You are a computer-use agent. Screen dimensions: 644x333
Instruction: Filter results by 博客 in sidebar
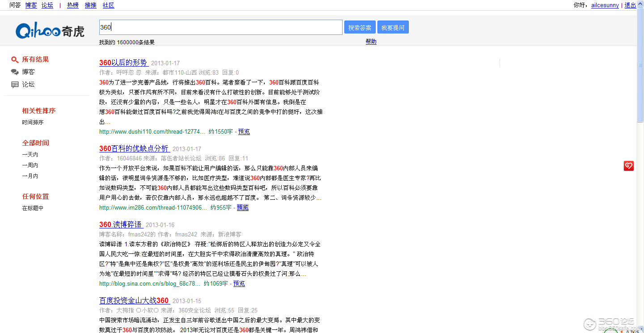click(x=29, y=72)
